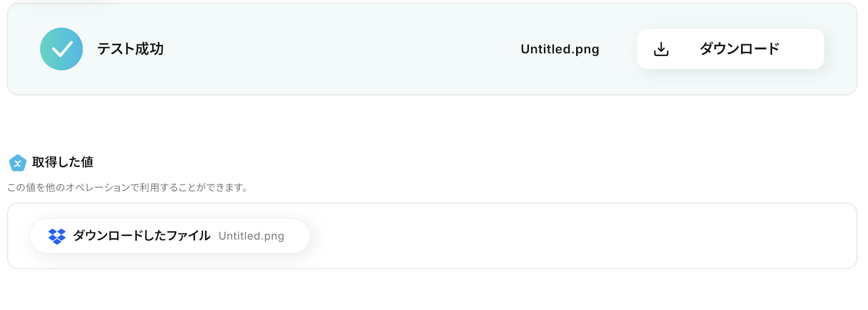Click blank panel area left of the checkmark
The image size is (868, 310).
(23, 49)
